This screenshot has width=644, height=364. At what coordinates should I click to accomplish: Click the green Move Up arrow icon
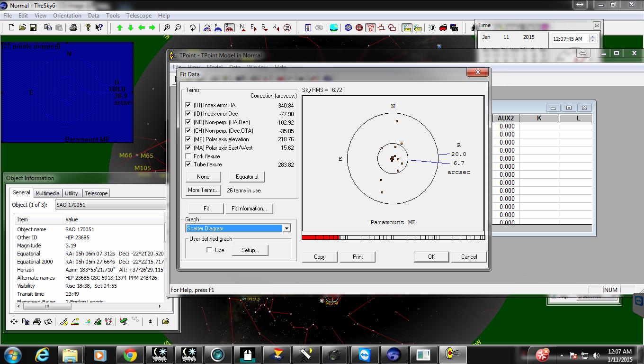(120, 28)
